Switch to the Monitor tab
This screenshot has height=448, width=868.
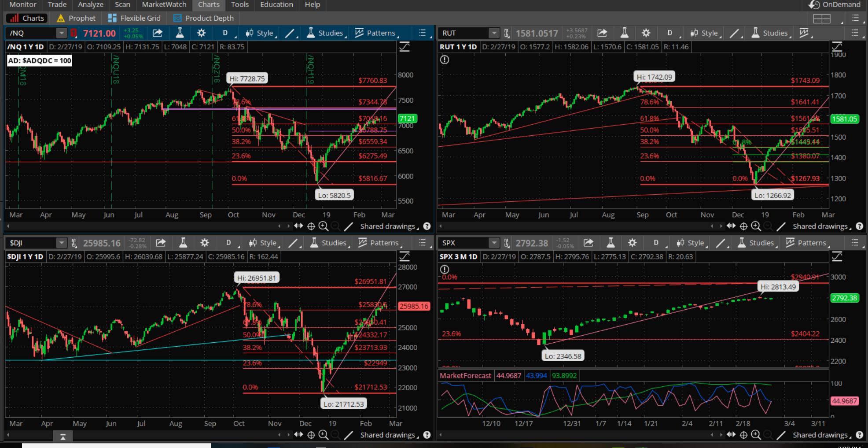point(23,4)
